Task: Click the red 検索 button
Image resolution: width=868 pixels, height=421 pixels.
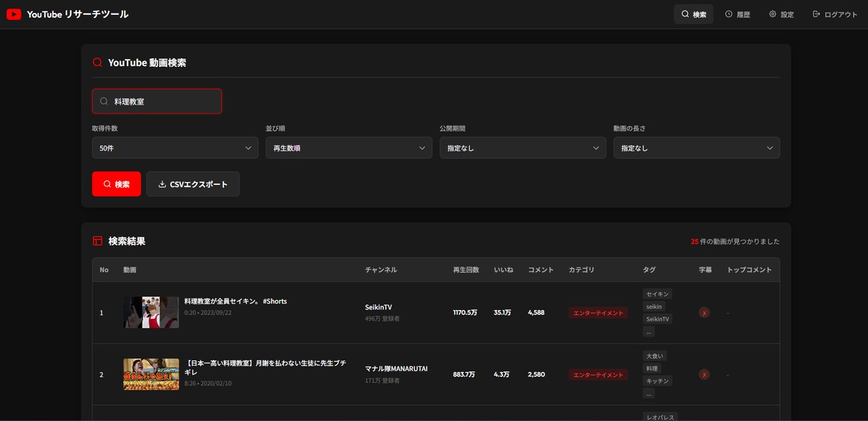Action: pyautogui.click(x=117, y=184)
